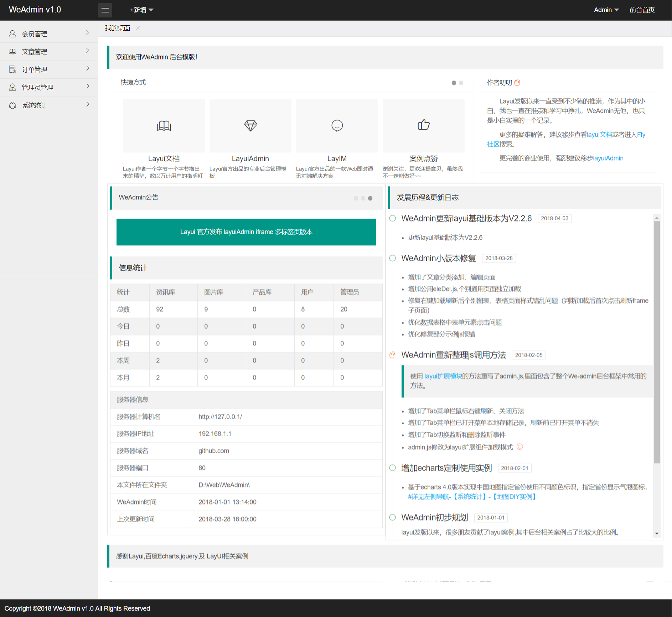Open the layui文档 link in author notes
The height and width of the screenshot is (617, 672).
pos(599,135)
